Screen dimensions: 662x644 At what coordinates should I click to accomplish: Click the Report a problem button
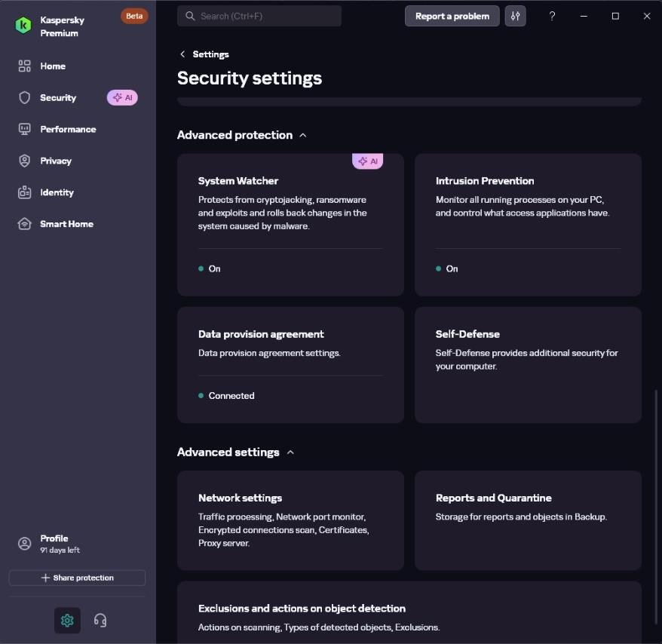coord(452,16)
